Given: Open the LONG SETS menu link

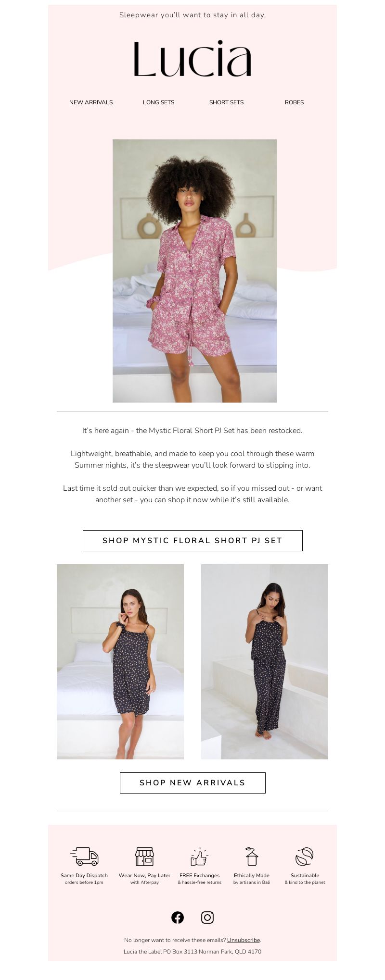Looking at the screenshot, I should [159, 102].
